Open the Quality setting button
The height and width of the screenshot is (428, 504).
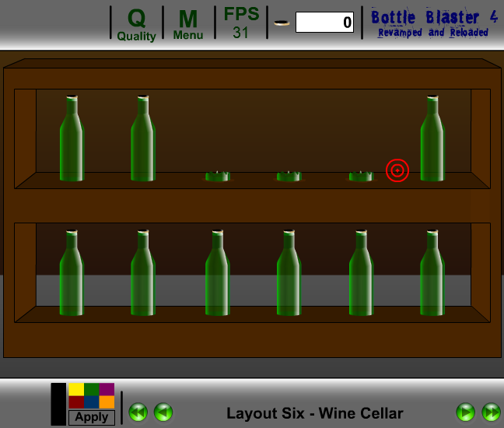tap(137, 25)
